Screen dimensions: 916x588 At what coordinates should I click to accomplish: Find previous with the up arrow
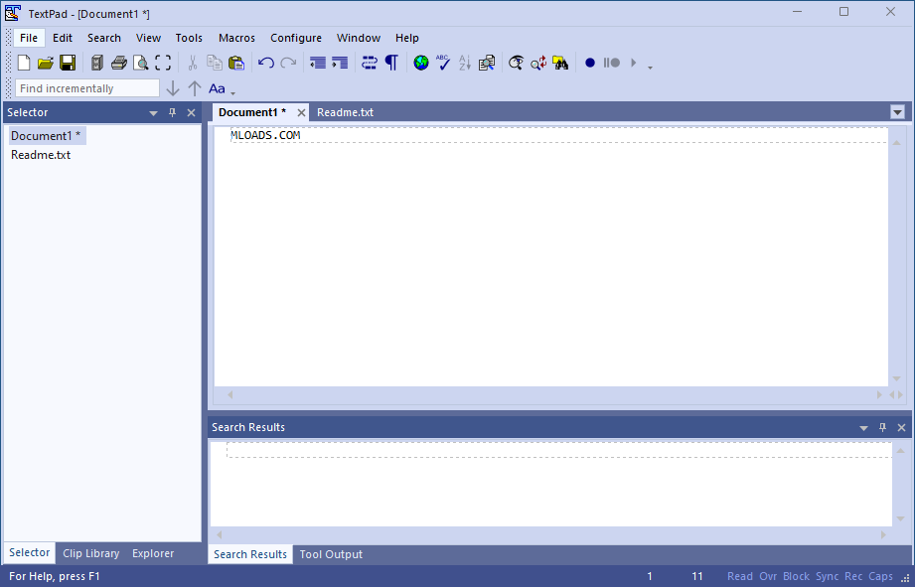click(x=195, y=88)
